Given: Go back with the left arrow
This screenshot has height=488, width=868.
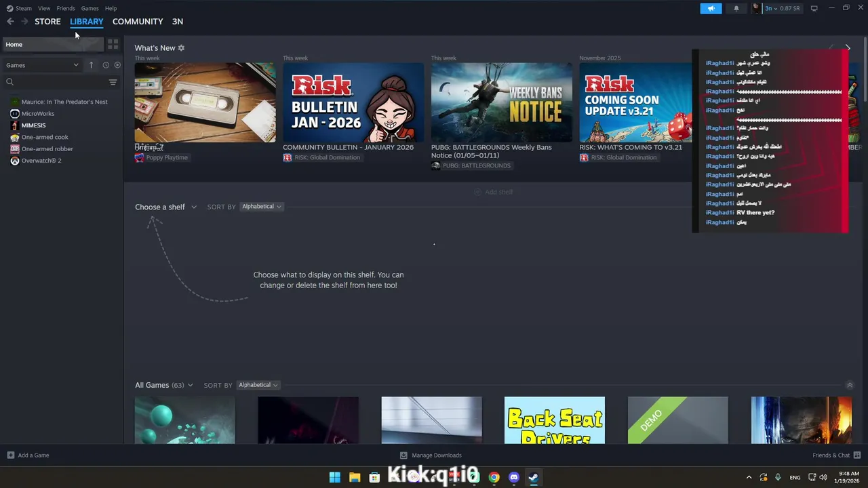Looking at the screenshot, I should tap(10, 22).
